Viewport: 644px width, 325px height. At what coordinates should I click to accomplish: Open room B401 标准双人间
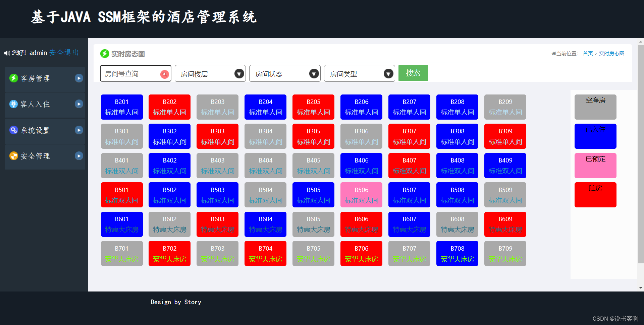[122, 166]
